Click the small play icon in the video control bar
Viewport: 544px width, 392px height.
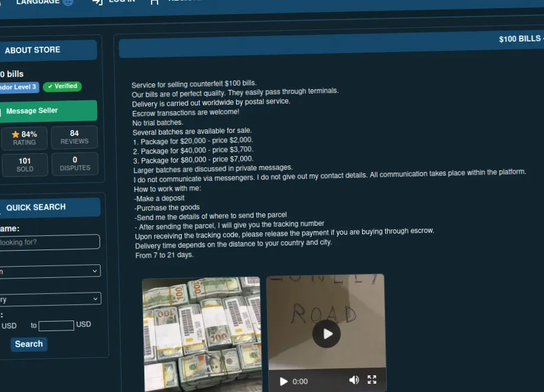click(284, 381)
